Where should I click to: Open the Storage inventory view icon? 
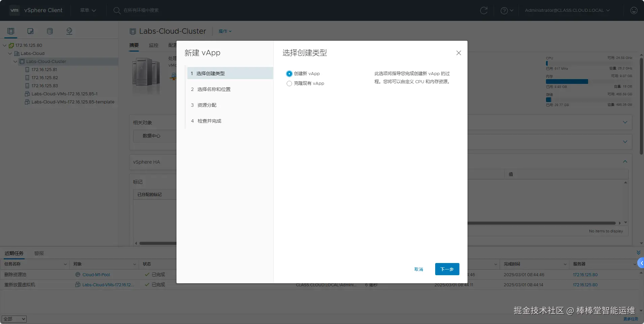[x=50, y=31]
